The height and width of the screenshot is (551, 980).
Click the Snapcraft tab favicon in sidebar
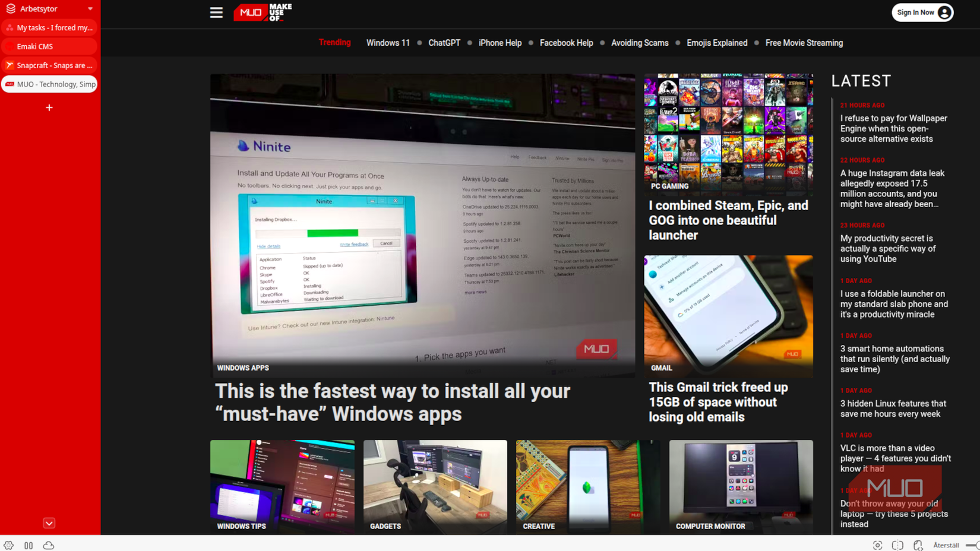[10, 65]
